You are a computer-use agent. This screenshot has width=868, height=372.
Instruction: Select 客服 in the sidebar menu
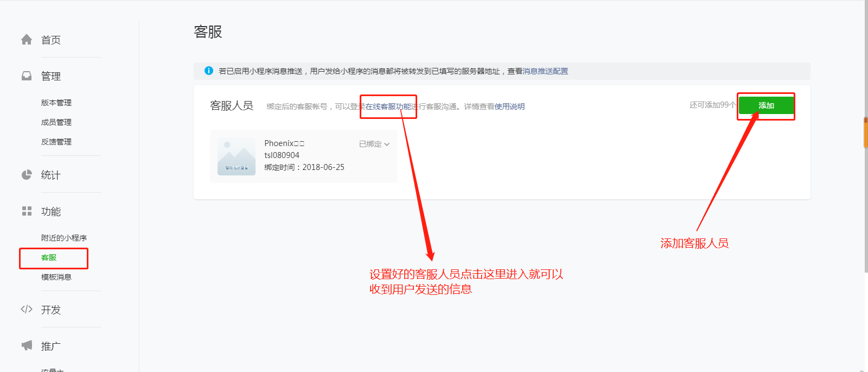click(x=49, y=257)
